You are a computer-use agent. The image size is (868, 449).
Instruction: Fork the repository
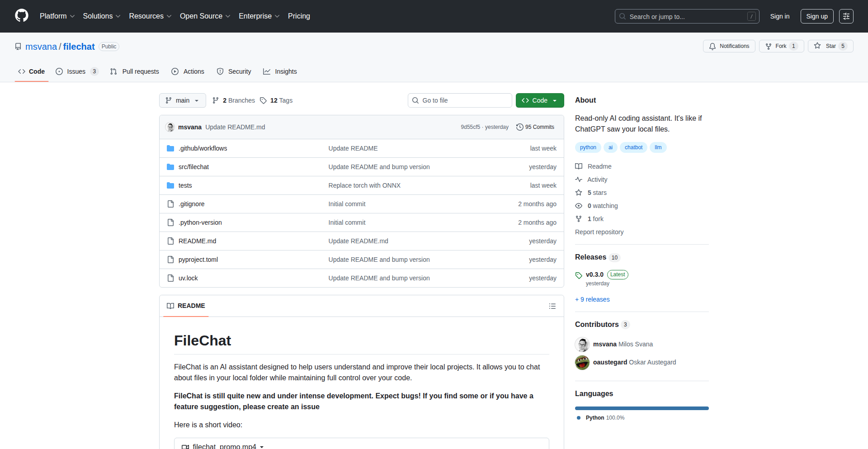[x=781, y=46]
